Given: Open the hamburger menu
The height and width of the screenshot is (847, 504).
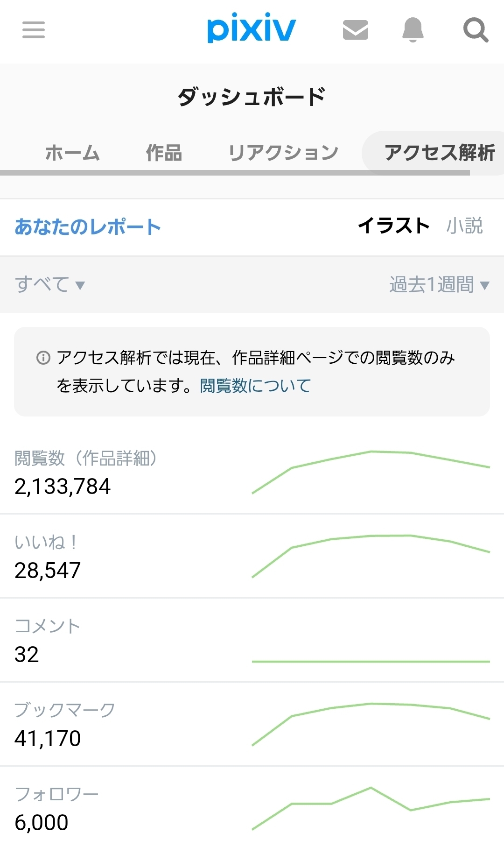Looking at the screenshot, I should tap(34, 30).
